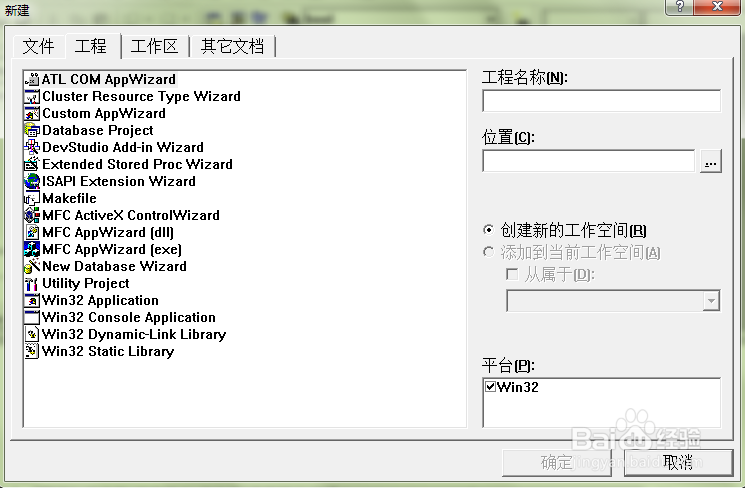Click the MFC AppWizard (dll) text
The width and height of the screenshot is (745, 488).
[x=108, y=232]
